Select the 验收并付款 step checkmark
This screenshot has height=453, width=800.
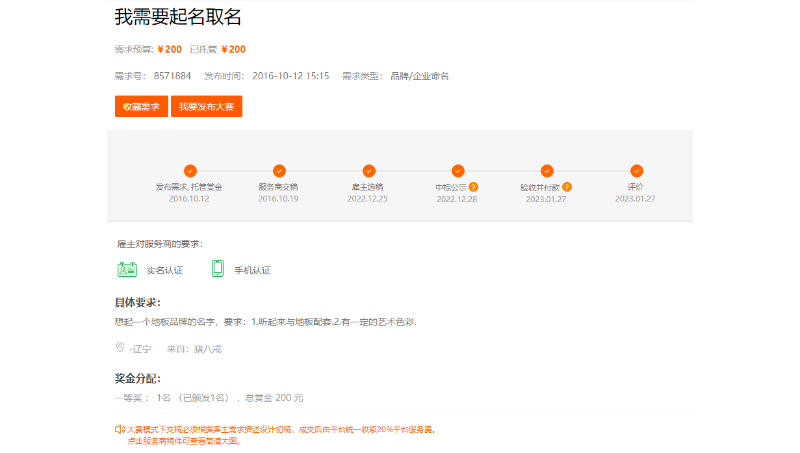(x=547, y=171)
